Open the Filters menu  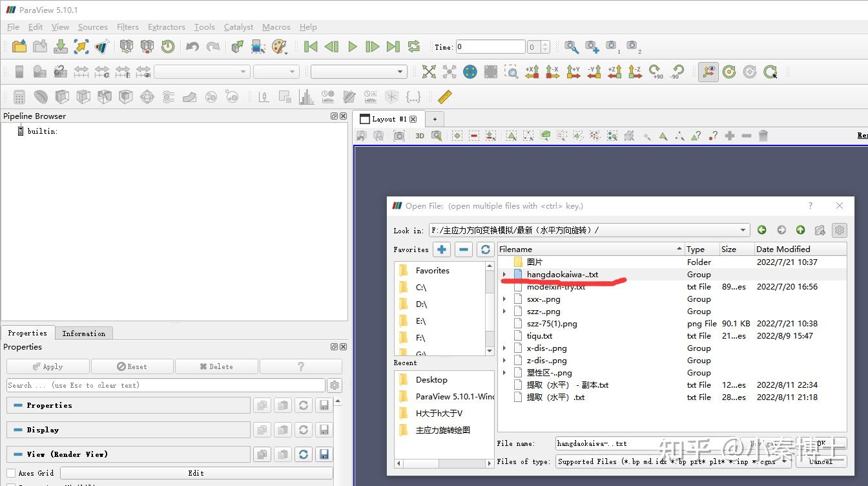point(127,27)
